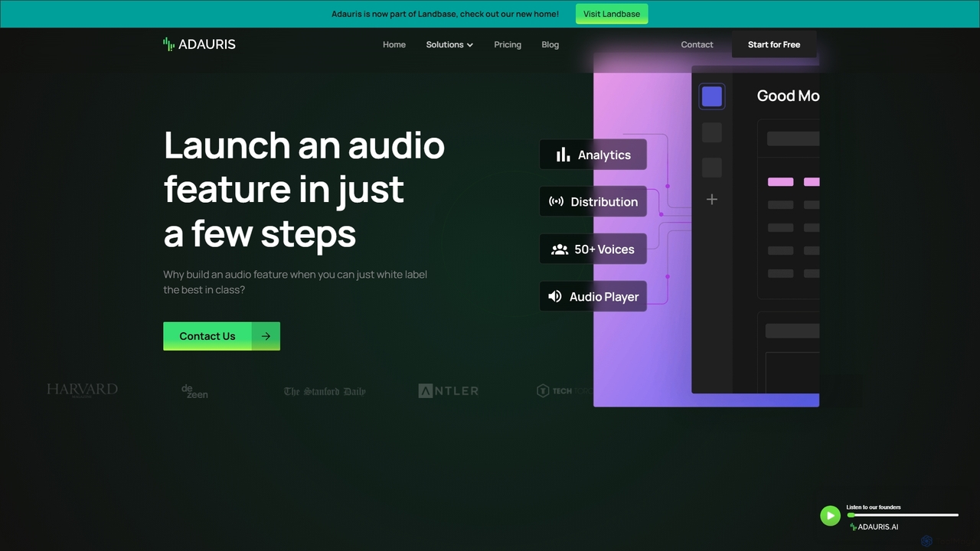Image resolution: width=980 pixels, height=551 pixels.
Task: Click the speaker Audio Player icon
Action: point(555,297)
